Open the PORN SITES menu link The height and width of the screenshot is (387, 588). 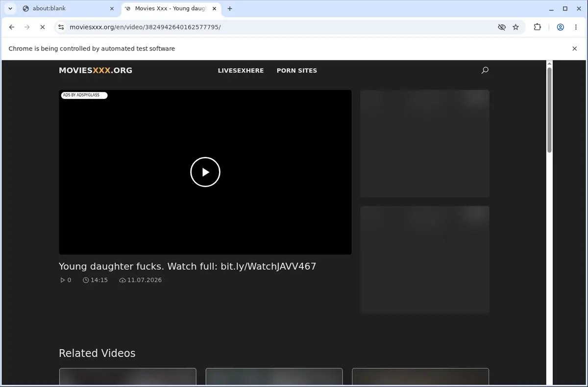coord(297,71)
